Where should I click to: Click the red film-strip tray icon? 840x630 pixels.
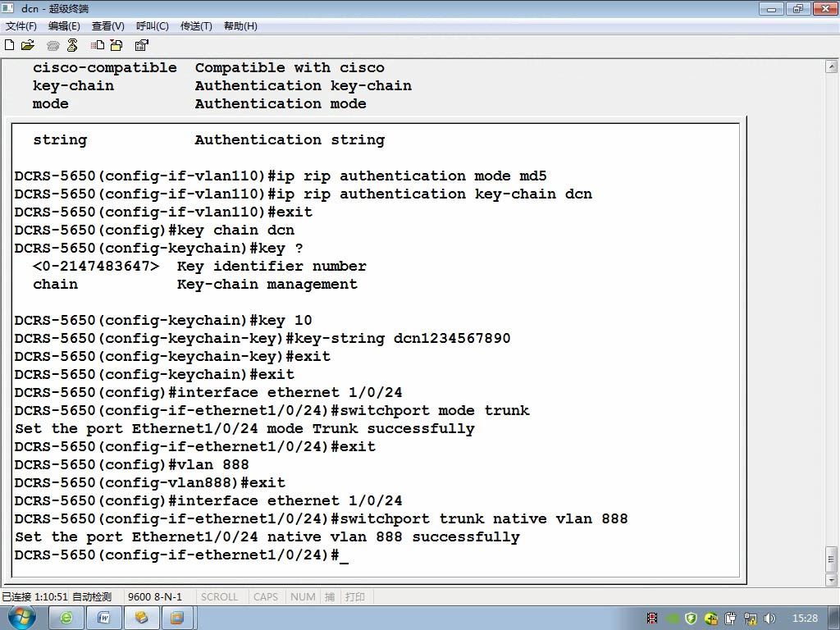pos(652,619)
